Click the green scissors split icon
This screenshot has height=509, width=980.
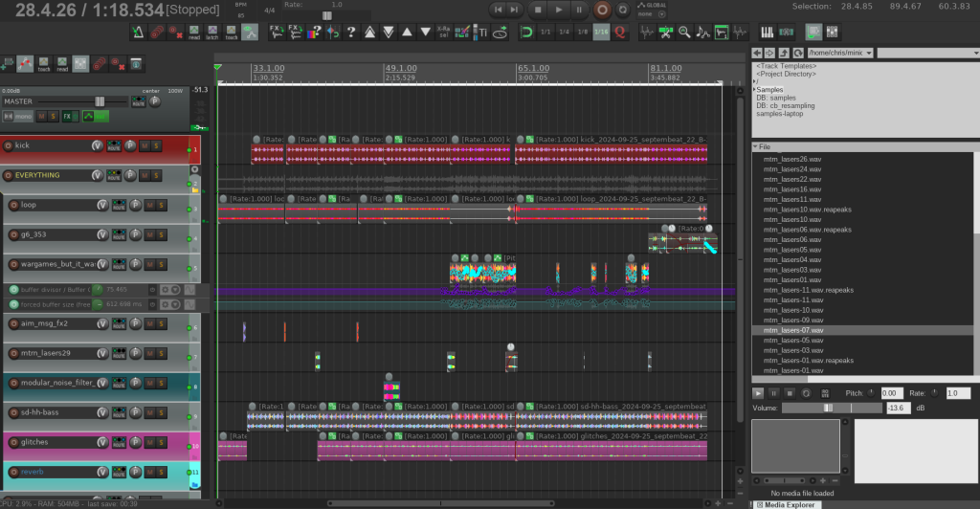(x=666, y=32)
